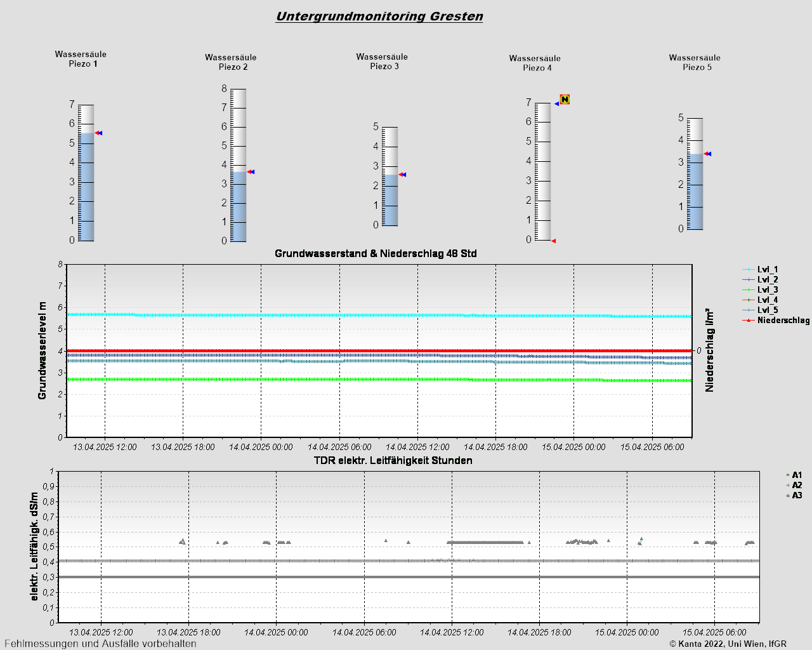Image resolution: width=812 pixels, height=650 pixels.
Task: Select the Lvl_2 legend entry
Action: click(760, 279)
